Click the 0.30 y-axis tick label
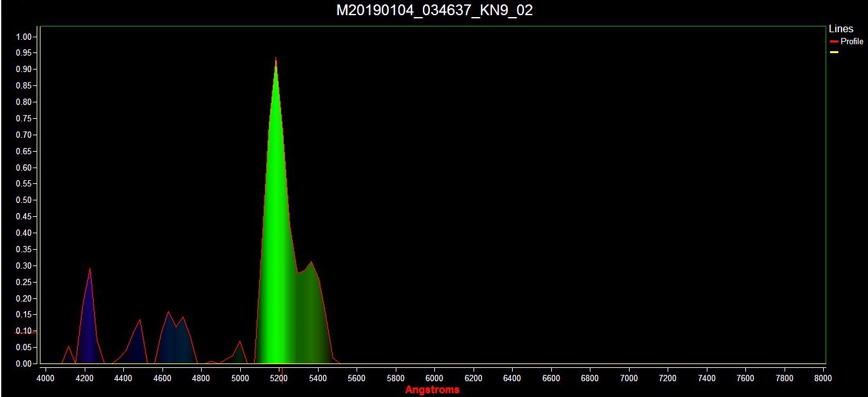 23,266
